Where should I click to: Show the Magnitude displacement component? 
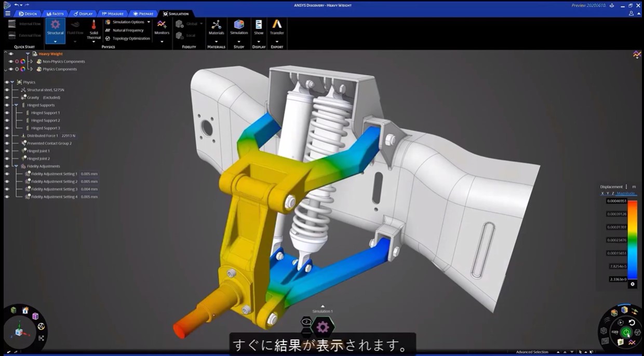point(626,194)
